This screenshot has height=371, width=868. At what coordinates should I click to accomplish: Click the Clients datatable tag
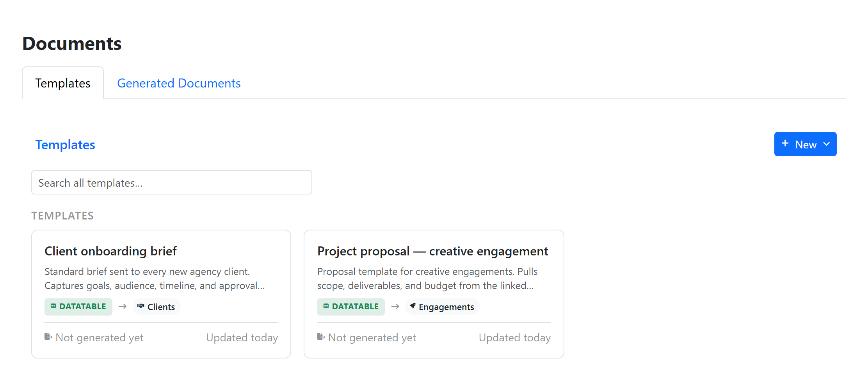(x=157, y=307)
